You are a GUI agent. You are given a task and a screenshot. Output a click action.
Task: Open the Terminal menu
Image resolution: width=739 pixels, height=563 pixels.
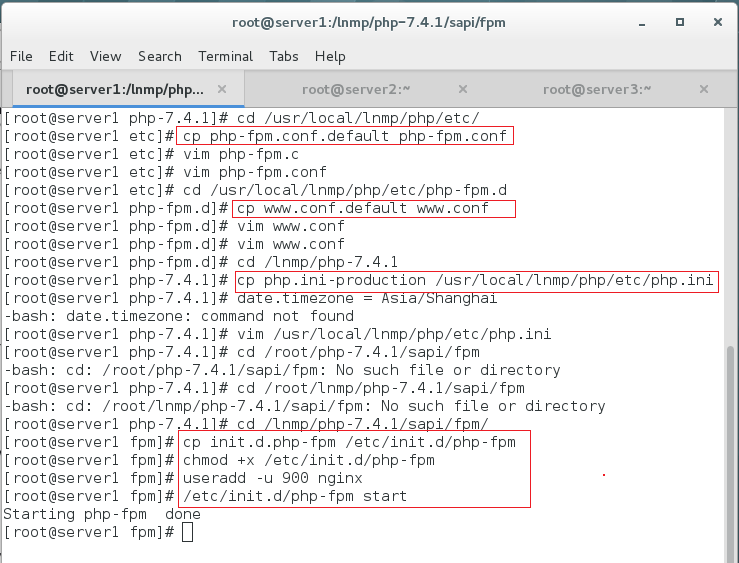point(225,56)
